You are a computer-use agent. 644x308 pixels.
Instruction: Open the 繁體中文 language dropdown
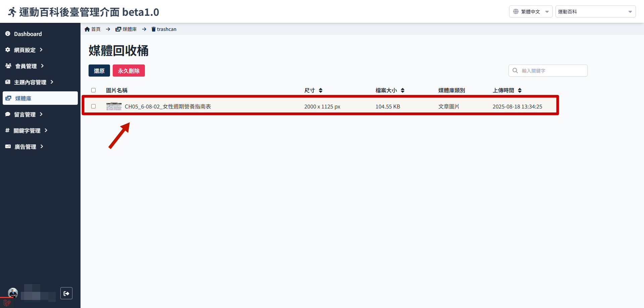pos(531,11)
